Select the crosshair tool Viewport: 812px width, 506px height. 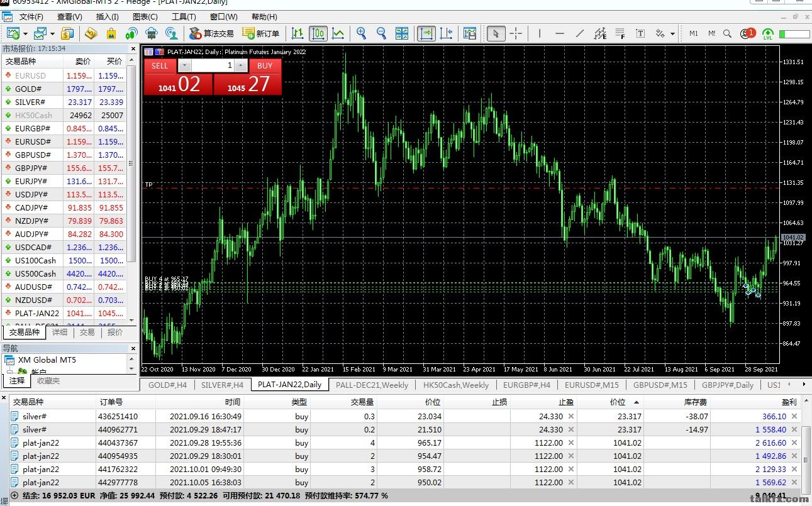[516, 33]
